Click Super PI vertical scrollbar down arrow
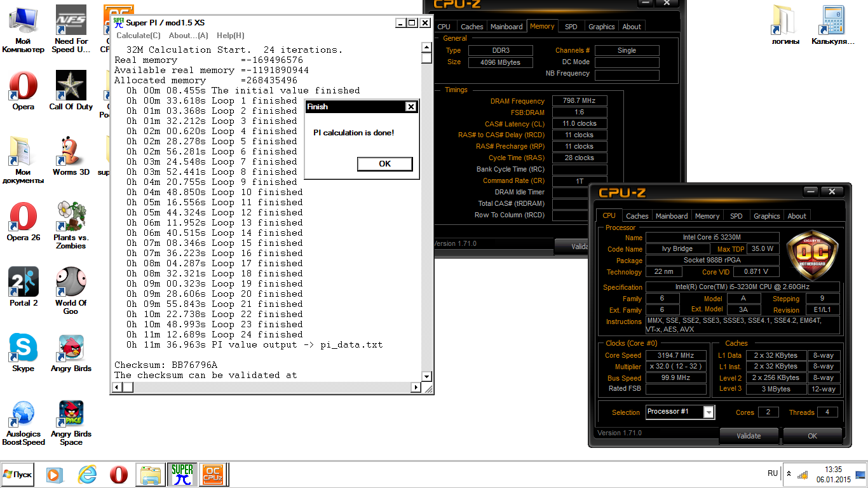Image resolution: width=868 pixels, height=488 pixels. point(426,377)
